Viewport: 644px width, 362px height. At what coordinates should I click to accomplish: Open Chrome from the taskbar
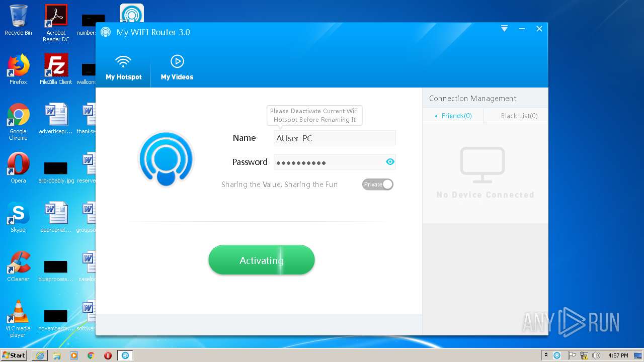[91, 355]
